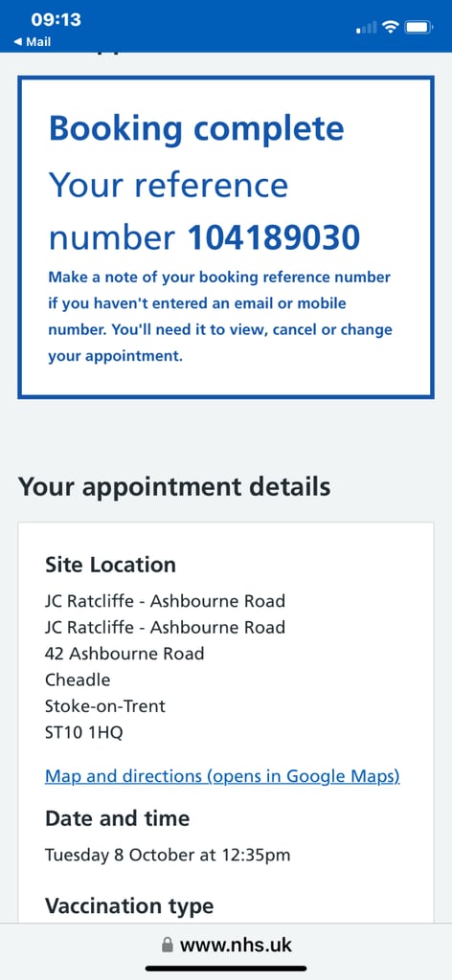Tap the Site Location heading

pos(111,565)
